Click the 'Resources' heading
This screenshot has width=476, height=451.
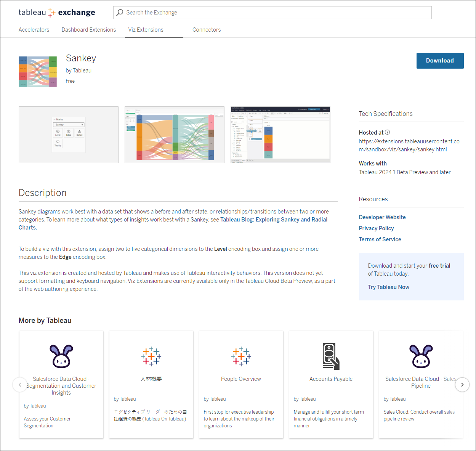(x=373, y=199)
